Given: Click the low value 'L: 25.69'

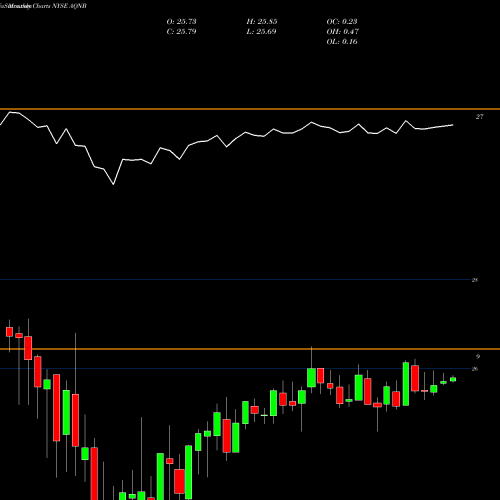Looking at the screenshot, I should click(x=261, y=31).
